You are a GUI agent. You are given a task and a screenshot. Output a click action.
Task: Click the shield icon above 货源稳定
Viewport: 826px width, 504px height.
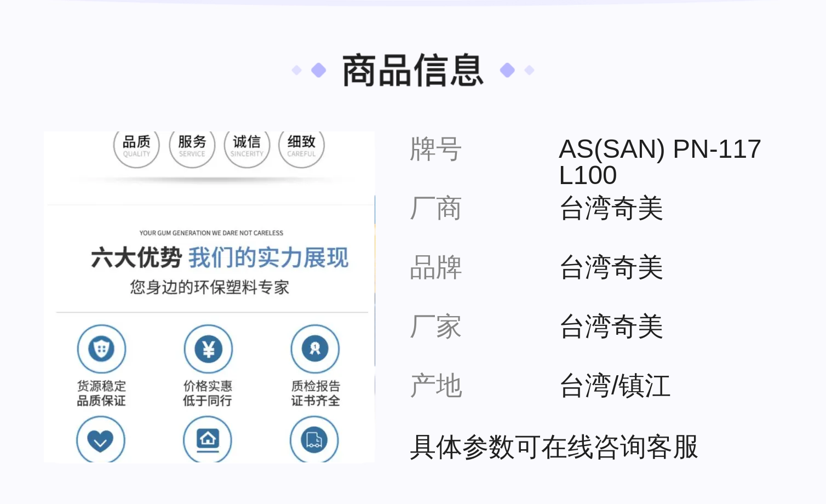pos(101,349)
